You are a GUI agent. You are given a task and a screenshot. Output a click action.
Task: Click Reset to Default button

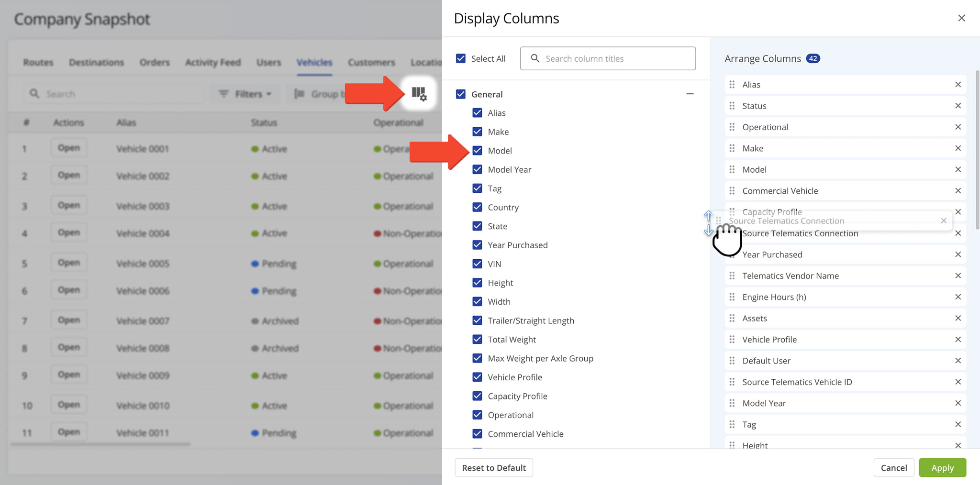494,468
